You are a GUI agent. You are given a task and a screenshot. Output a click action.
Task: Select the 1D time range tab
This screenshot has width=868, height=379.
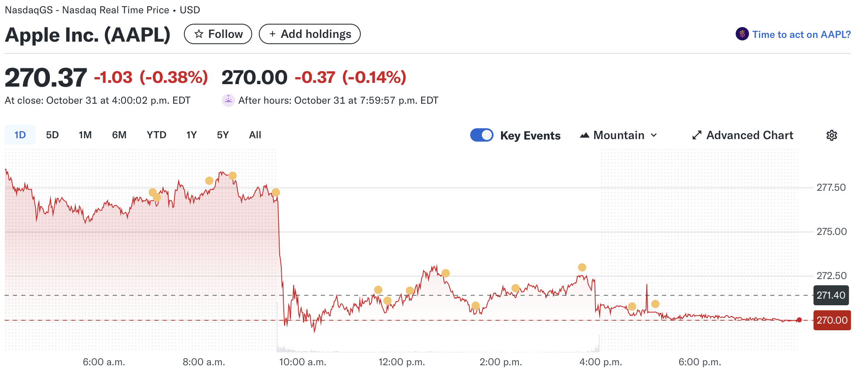[20, 135]
